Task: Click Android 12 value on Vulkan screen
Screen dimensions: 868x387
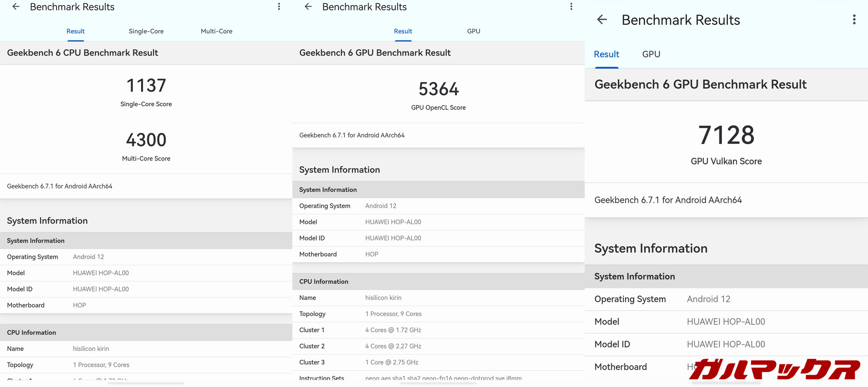Action: pos(708,299)
